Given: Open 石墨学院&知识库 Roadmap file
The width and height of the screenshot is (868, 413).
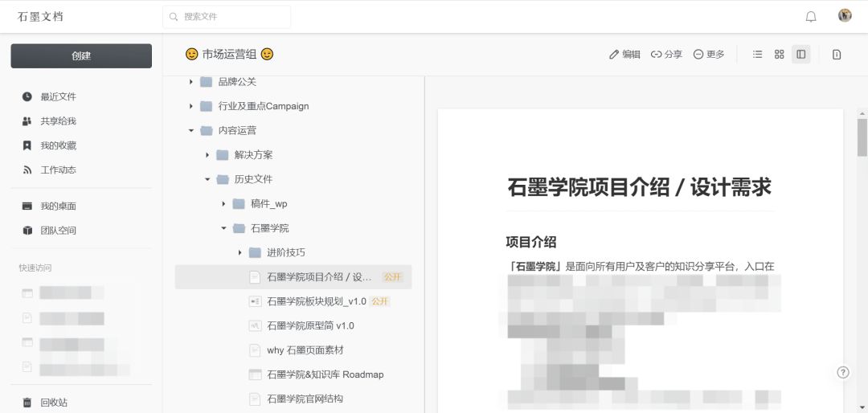Looking at the screenshot, I should pyautogui.click(x=325, y=374).
